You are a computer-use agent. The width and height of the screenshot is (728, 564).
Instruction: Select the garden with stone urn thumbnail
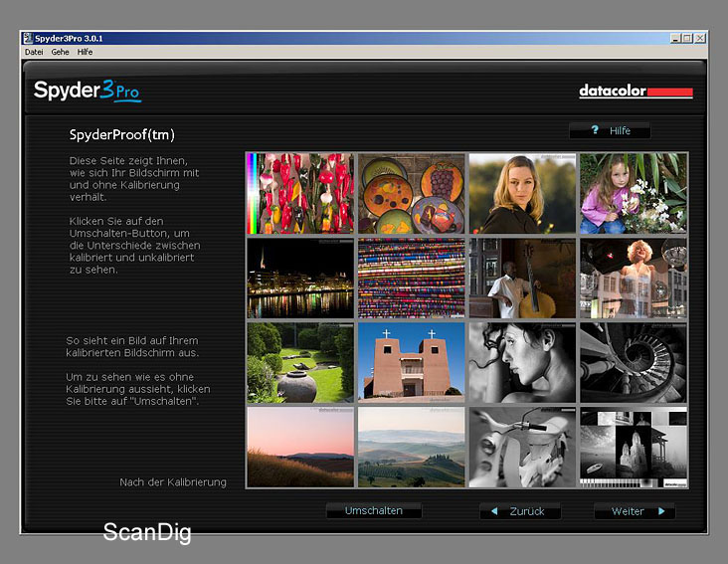[x=300, y=362]
